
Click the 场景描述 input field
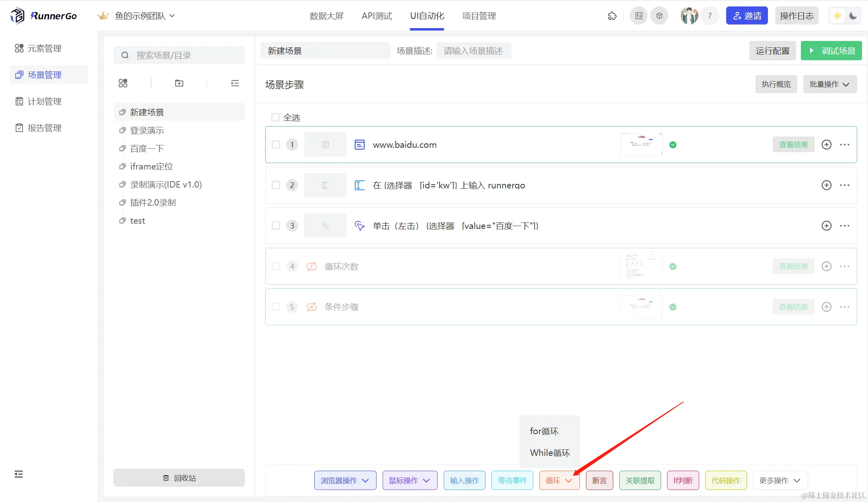[x=473, y=51]
